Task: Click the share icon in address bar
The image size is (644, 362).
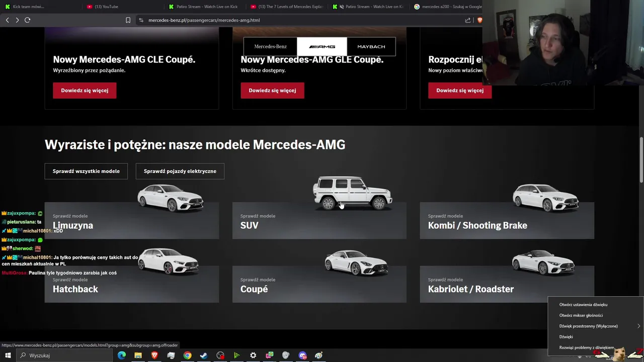Action: click(x=468, y=20)
